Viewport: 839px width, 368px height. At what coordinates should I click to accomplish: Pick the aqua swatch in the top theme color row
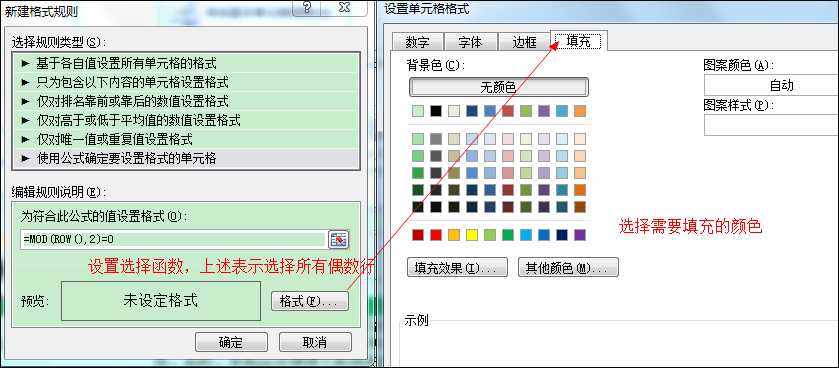[x=562, y=111]
